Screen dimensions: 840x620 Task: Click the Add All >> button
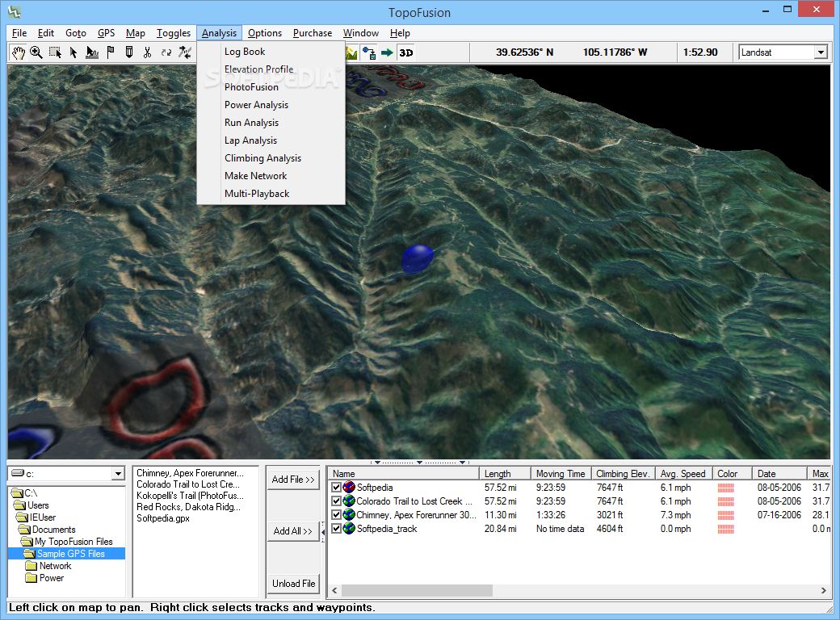(x=293, y=531)
